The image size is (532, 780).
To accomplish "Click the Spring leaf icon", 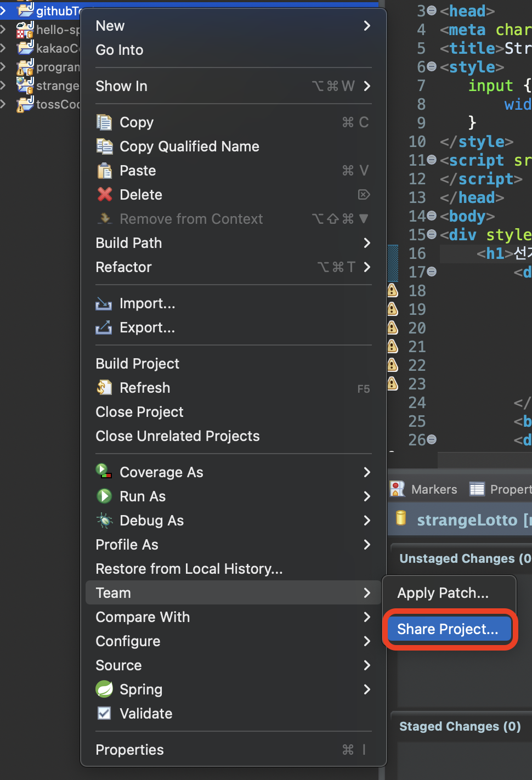I will (104, 689).
